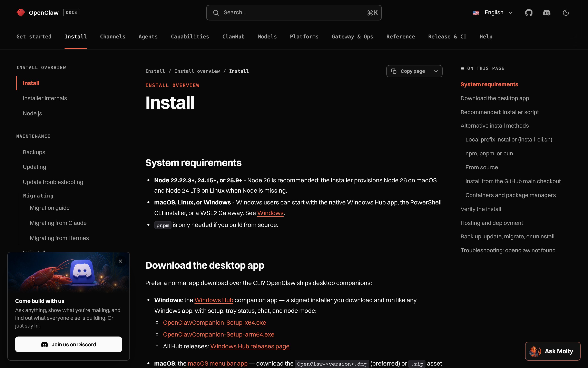Screen dimensions: 588x368
Task: Click the OpenClaw lobster logo
Action: click(x=21, y=12)
